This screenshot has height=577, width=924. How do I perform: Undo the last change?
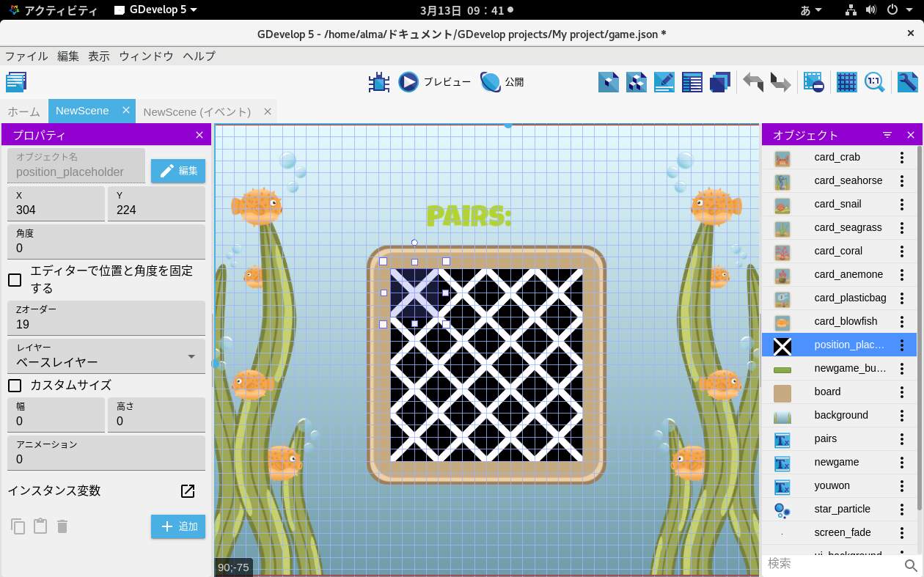pos(753,82)
